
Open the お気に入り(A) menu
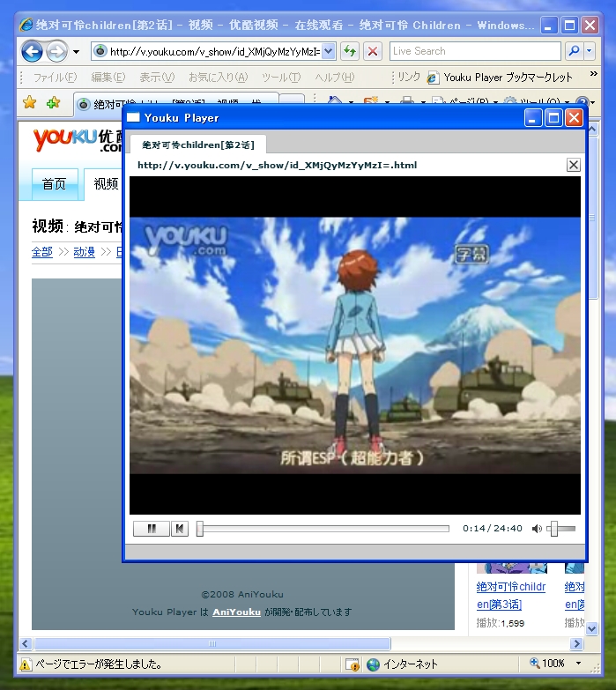(219, 78)
